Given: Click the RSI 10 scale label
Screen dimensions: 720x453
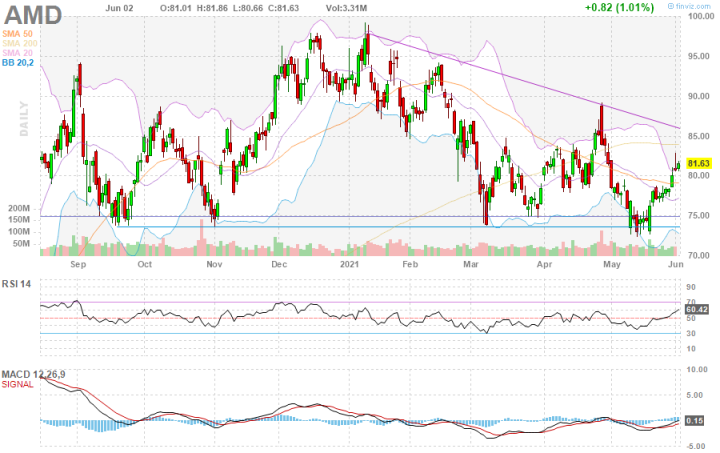Looking at the screenshot, I should (x=691, y=349).
